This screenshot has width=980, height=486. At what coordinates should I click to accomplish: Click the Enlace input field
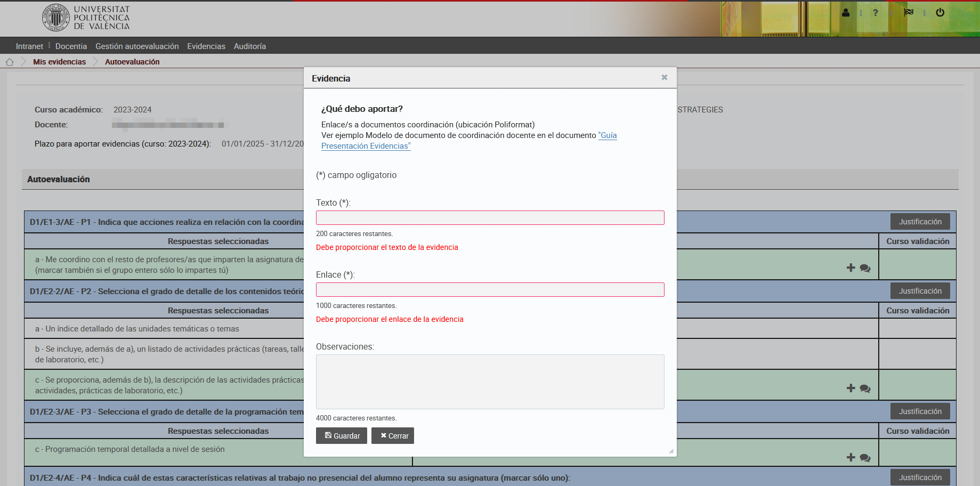pos(490,289)
